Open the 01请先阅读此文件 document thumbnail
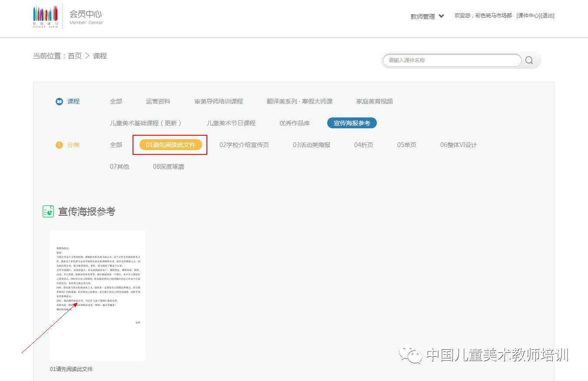 (98, 296)
